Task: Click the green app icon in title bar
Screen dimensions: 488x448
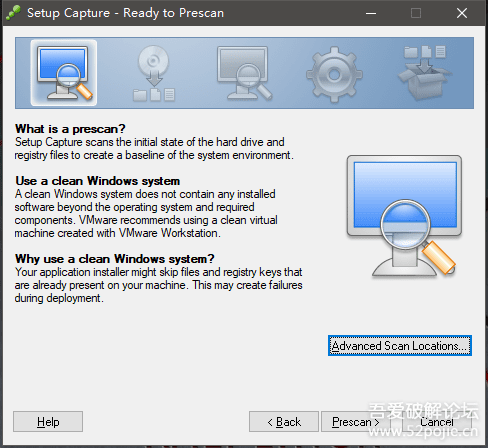Action: (x=13, y=13)
